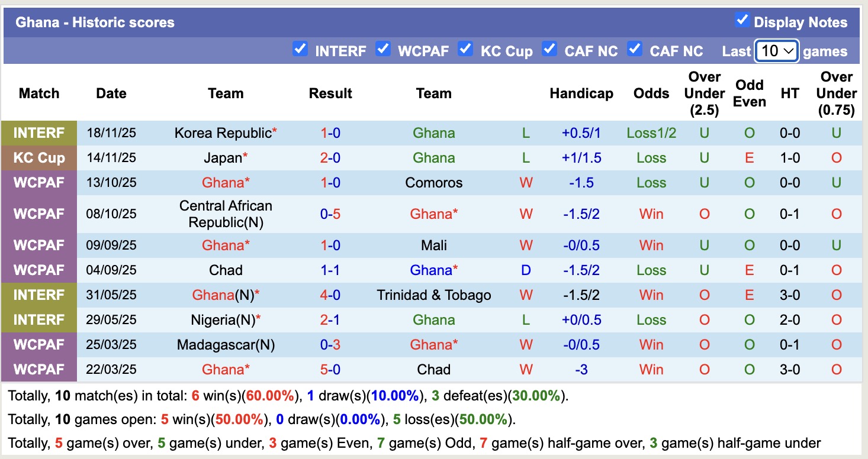
Task: Click the 5-0 result score
Action: click(x=330, y=370)
